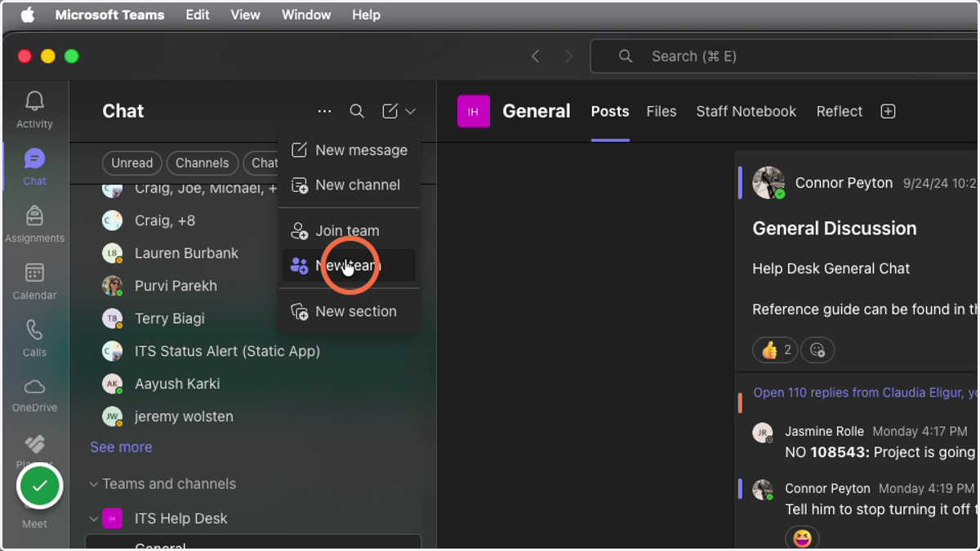
Task: Click the ellipsis more options in Chat header
Action: 325,111
